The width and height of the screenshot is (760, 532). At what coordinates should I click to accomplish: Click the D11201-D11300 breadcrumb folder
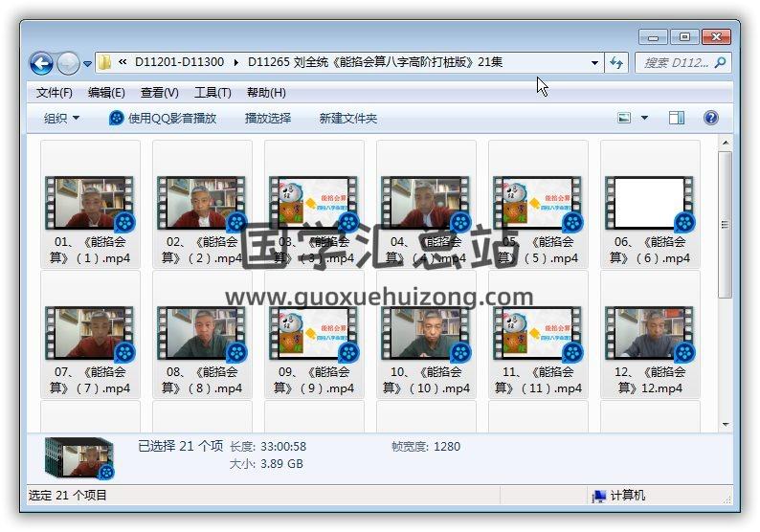point(179,62)
